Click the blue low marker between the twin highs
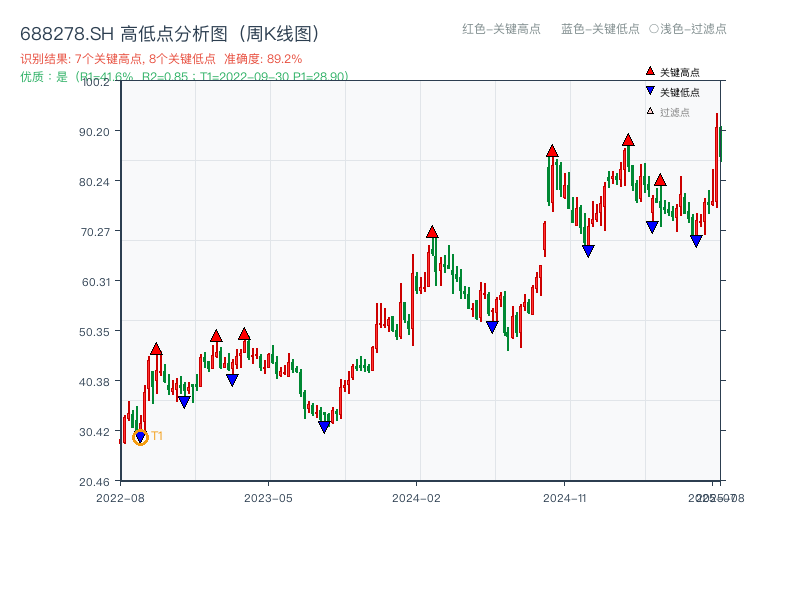 point(232,380)
